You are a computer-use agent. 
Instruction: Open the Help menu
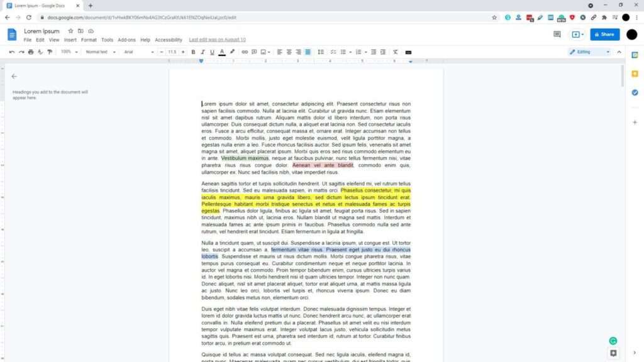point(145,40)
